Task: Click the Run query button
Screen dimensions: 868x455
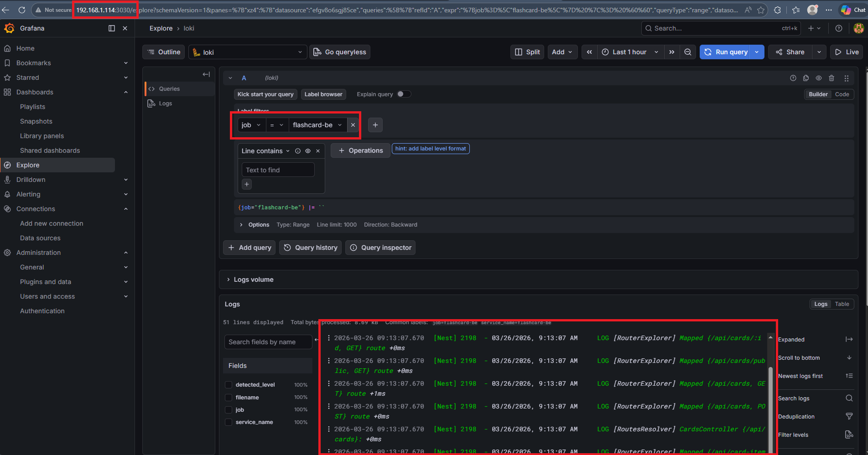Action: click(726, 52)
